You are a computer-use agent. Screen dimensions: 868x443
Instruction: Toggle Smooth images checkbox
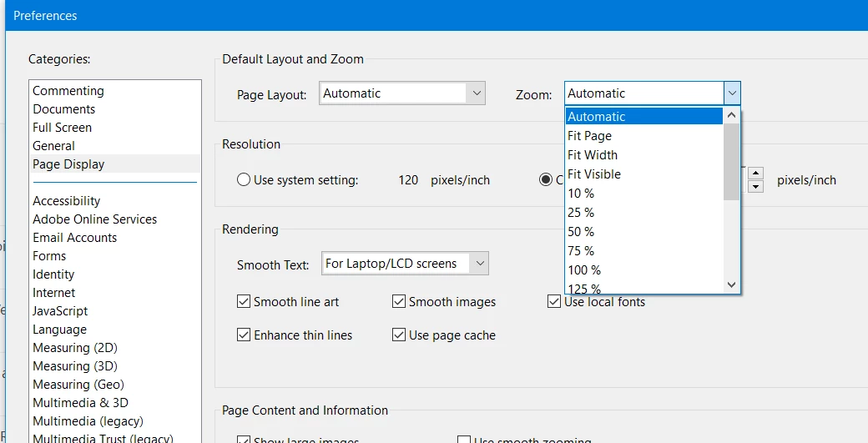pyautogui.click(x=399, y=301)
